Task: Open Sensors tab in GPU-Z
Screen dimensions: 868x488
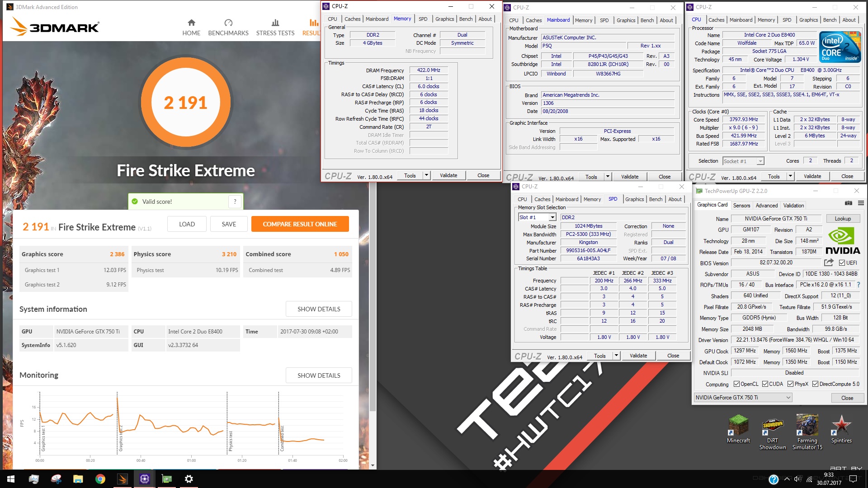Action: tap(741, 205)
